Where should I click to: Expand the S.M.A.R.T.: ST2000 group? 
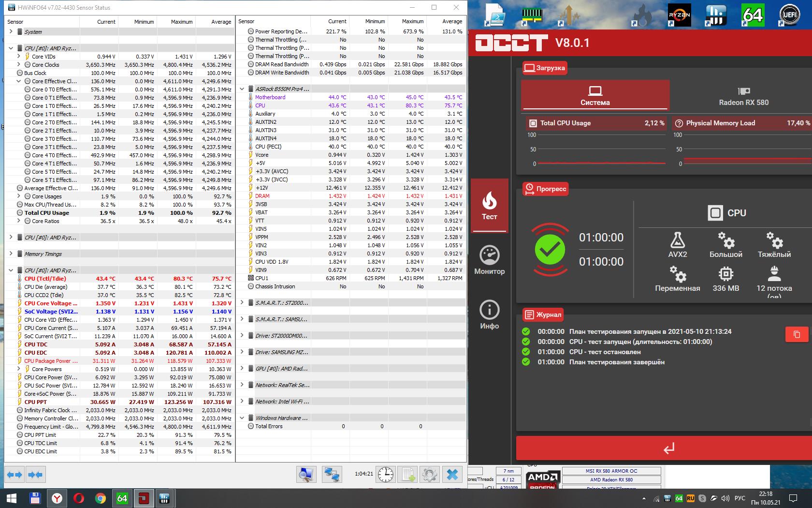click(x=242, y=302)
